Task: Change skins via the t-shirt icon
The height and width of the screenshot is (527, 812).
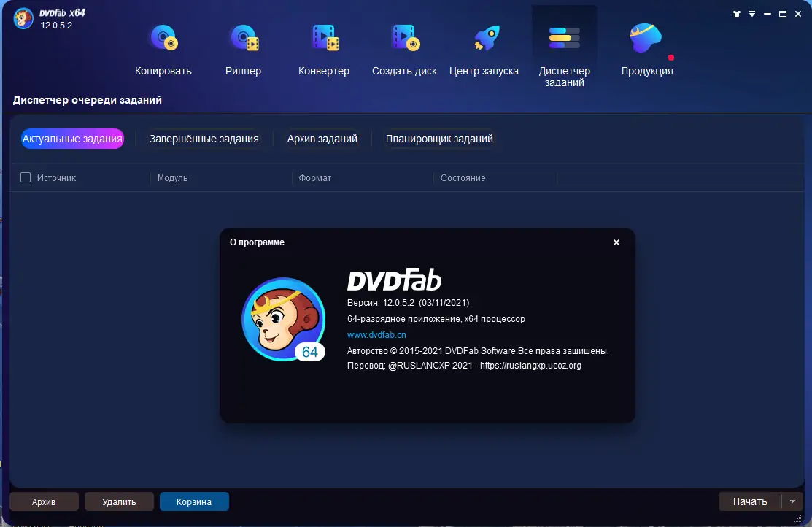Action: click(x=736, y=13)
